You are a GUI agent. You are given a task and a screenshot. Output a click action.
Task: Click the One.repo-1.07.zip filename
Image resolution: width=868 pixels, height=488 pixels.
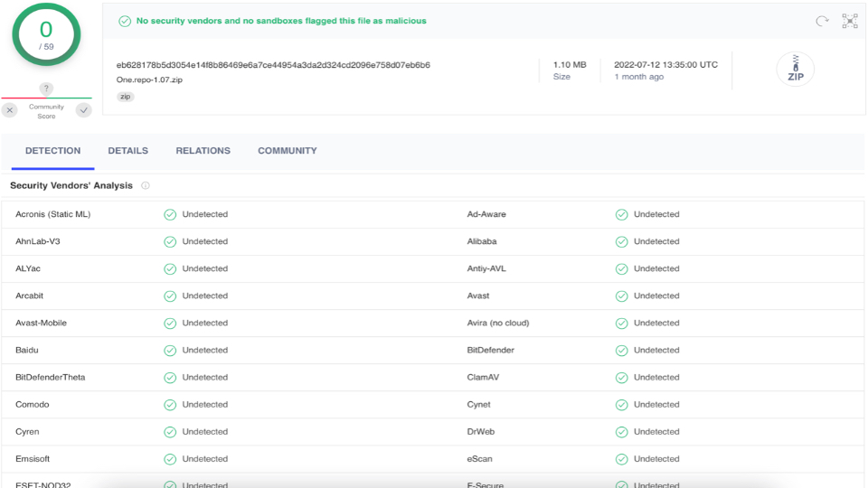(x=149, y=80)
